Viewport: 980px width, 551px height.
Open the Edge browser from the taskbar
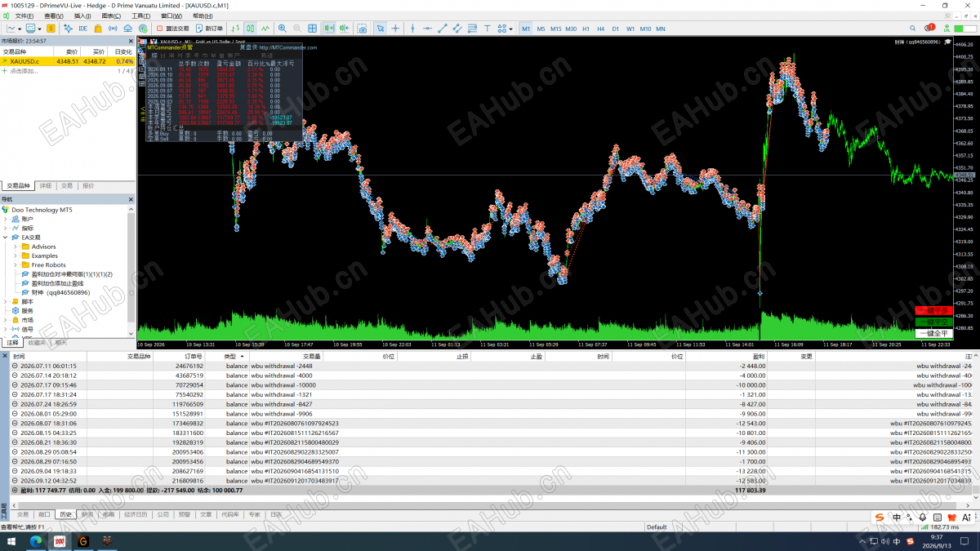(35, 541)
